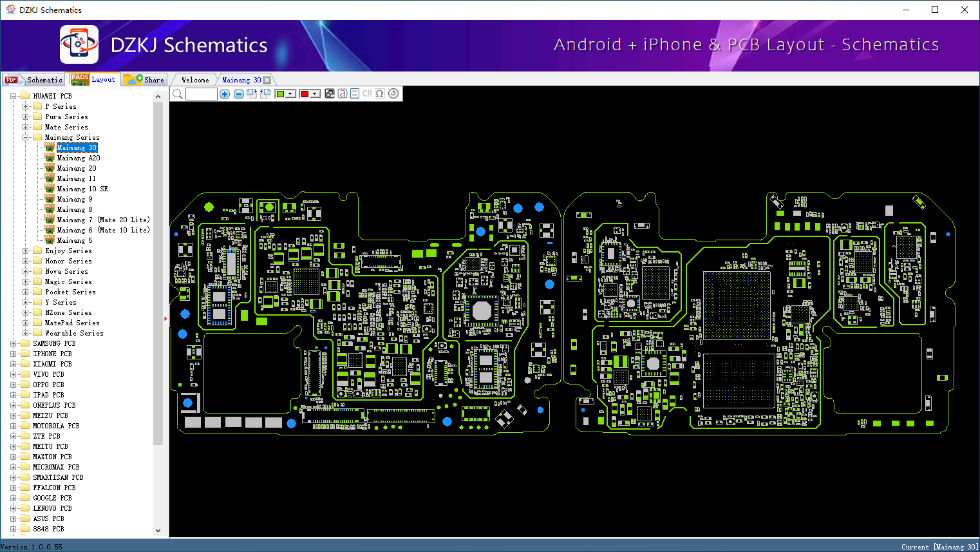Screen dimensions: 980x552
Task: Click the IPHONE PCB folder icon
Action: (25, 354)
